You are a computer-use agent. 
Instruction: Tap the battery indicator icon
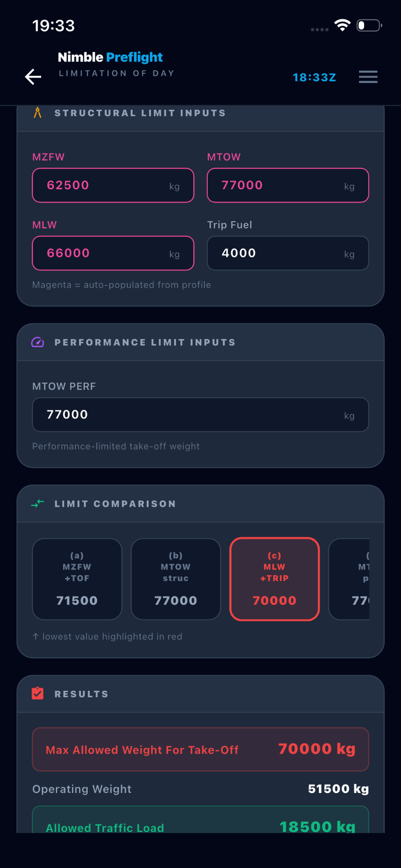click(369, 25)
